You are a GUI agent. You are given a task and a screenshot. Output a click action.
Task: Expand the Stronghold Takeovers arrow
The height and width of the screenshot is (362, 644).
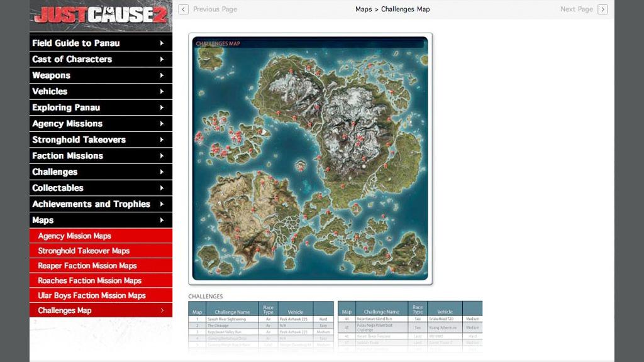[162, 140]
